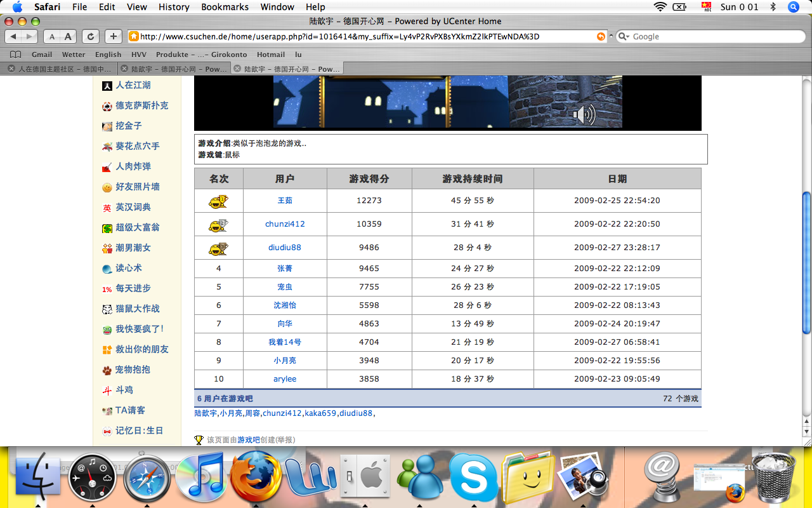Open Spotlight search in menu bar
This screenshot has height=508, width=812.
794,7
